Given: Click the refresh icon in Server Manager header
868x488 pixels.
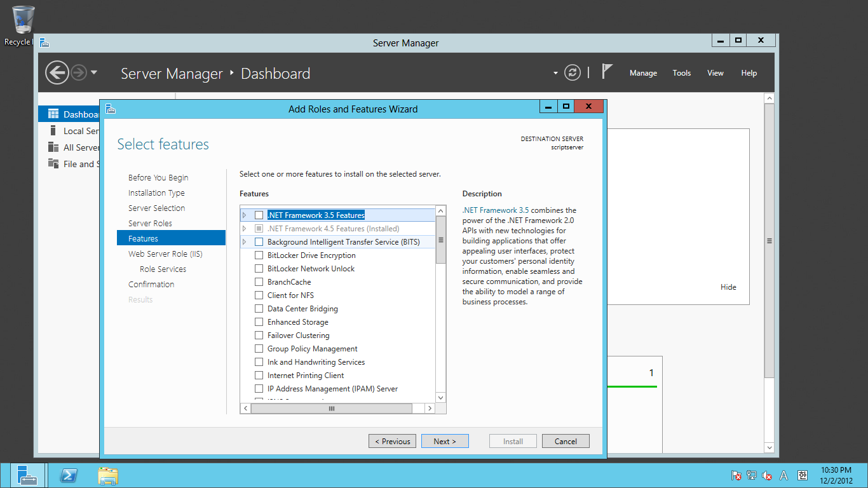Looking at the screenshot, I should point(573,72).
